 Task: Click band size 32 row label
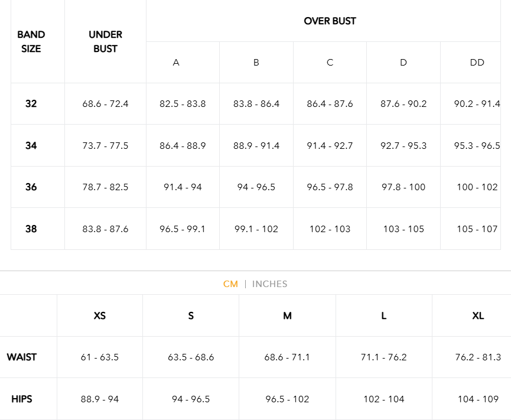tap(31, 103)
